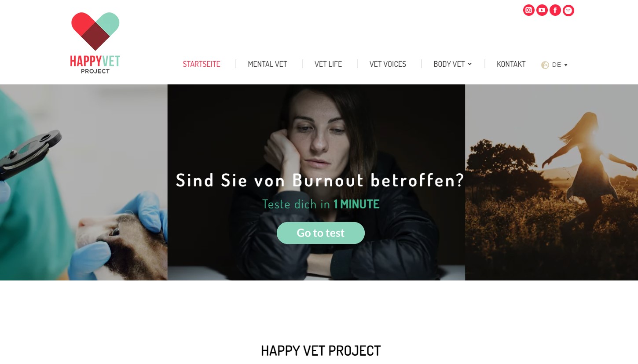Expand the Body Vet submenu chevron

click(x=469, y=64)
